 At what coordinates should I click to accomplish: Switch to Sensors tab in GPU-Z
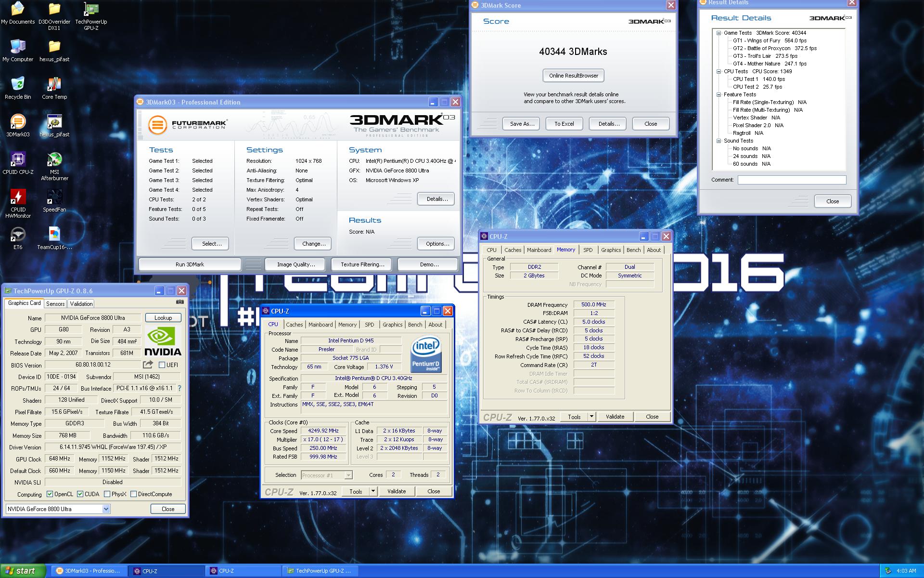(55, 304)
